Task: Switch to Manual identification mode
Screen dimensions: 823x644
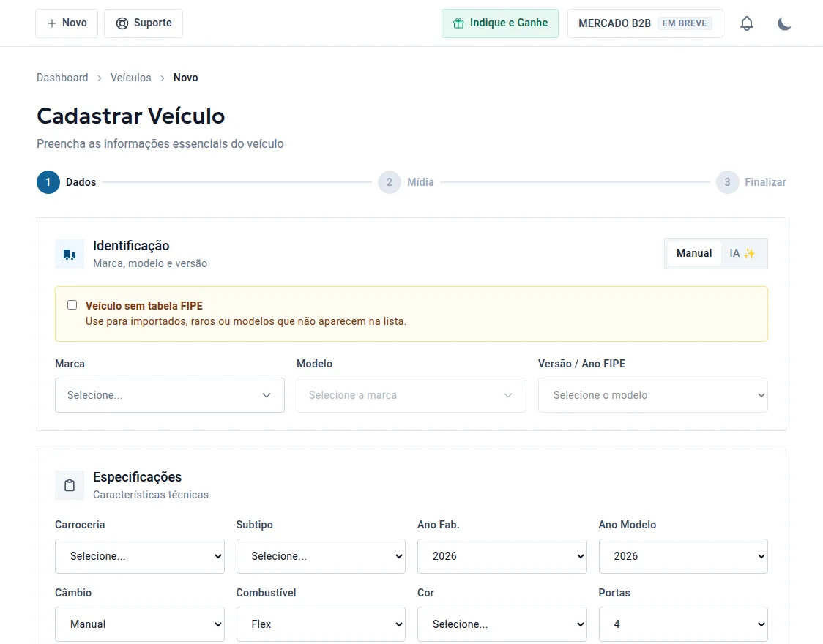Action: pos(694,253)
